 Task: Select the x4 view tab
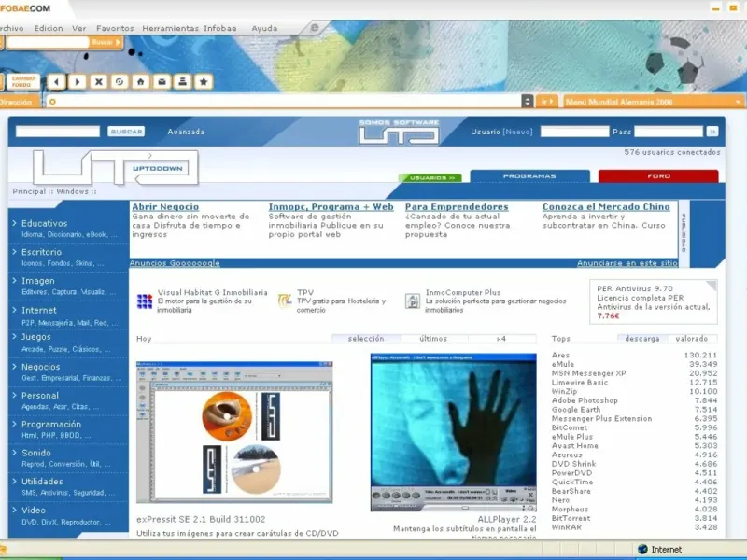(501, 339)
